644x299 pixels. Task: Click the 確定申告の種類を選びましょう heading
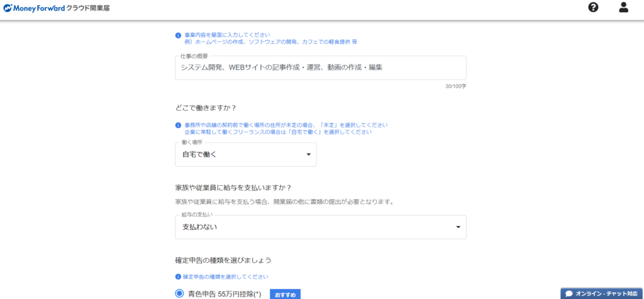click(x=223, y=259)
